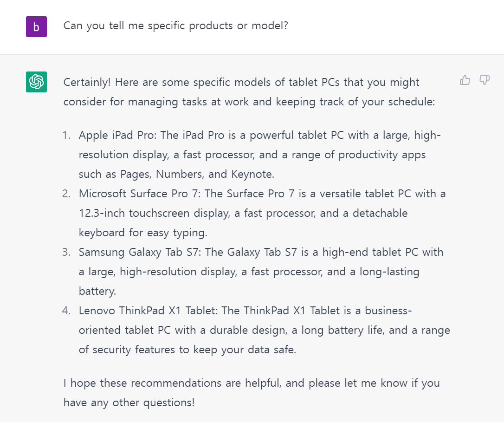
Task: Click the green ChatGPT logo avatar
Action: coord(36,82)
